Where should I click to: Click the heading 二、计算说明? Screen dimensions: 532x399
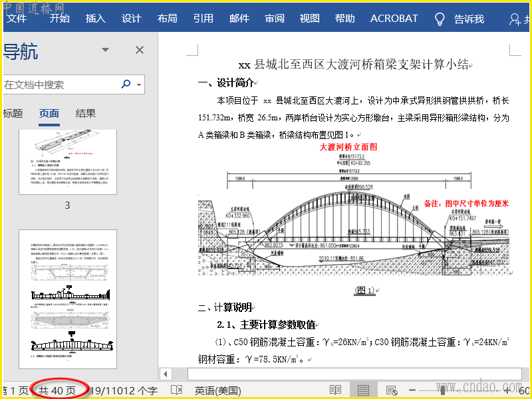tap(225, 307)
